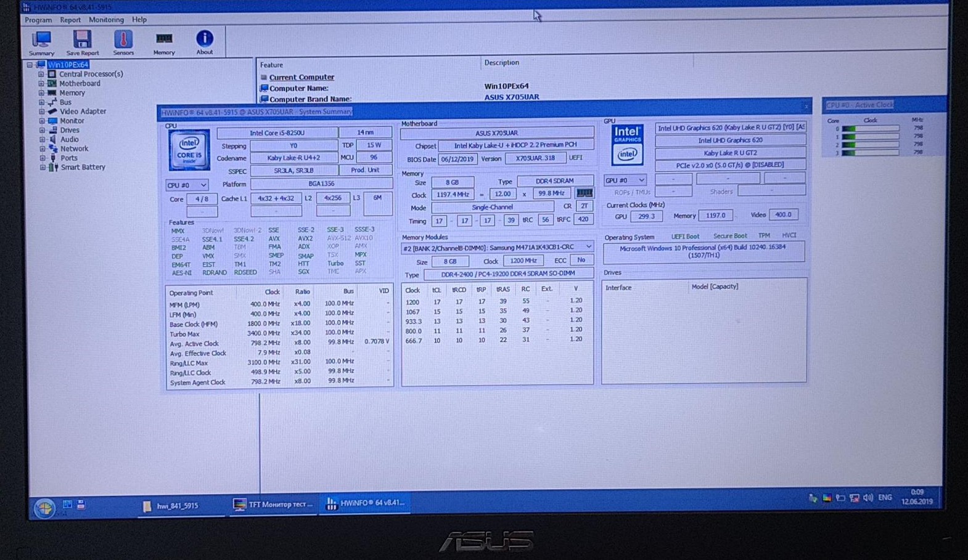
Task: Click the Intel Graphics logo
Action: [x=627, y=145]
